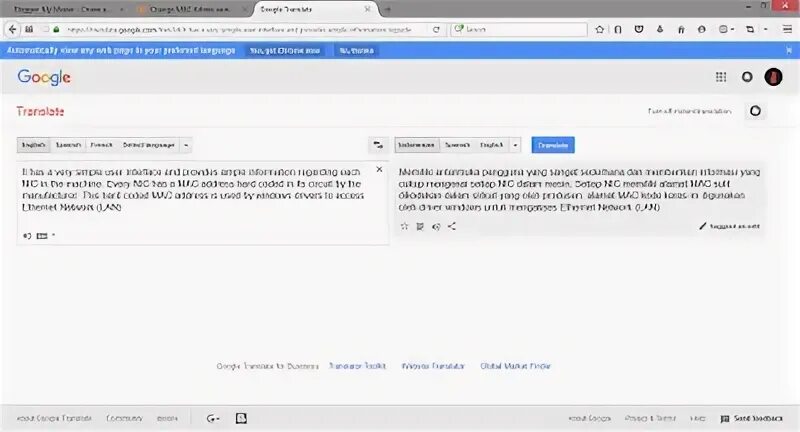Viewport: 800px width, 432px height.
Task: Choose Detect language source option
Action: tap(148, 145)
